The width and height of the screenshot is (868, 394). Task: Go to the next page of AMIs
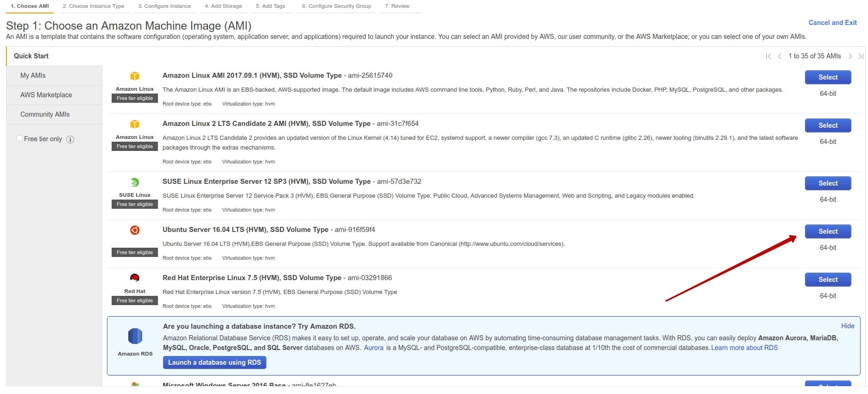(850, 56)
